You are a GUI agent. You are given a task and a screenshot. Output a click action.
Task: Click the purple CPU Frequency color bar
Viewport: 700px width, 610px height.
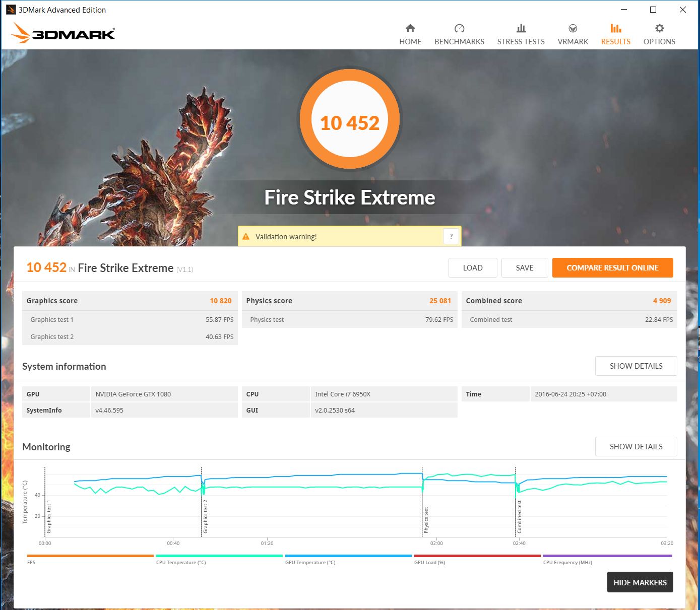pyautogui.click(x=607, y=556)
